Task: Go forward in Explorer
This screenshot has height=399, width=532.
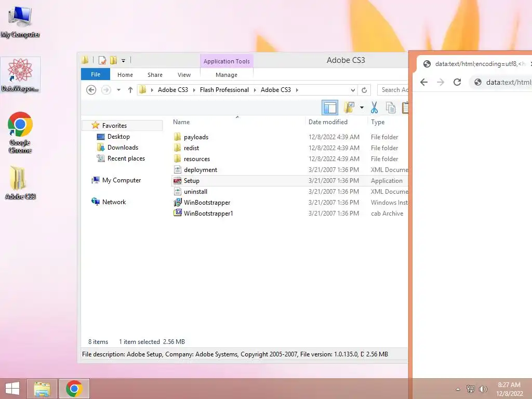Action: 106,90
